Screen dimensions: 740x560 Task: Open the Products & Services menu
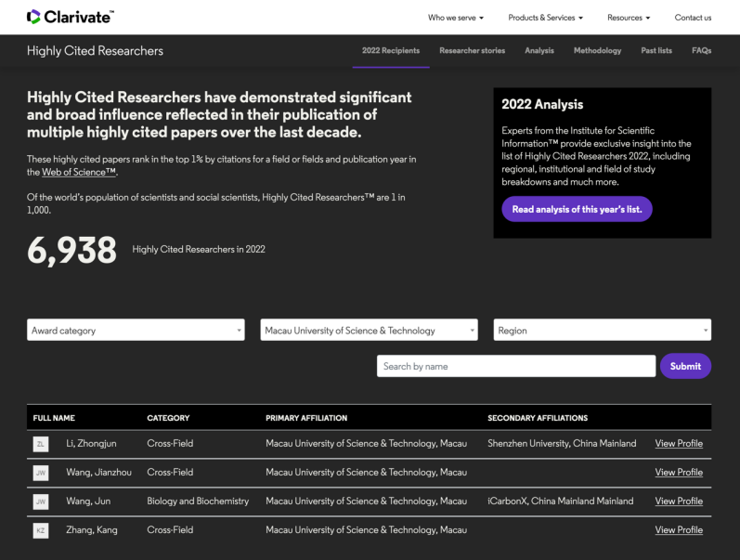(x=545, y=18)
